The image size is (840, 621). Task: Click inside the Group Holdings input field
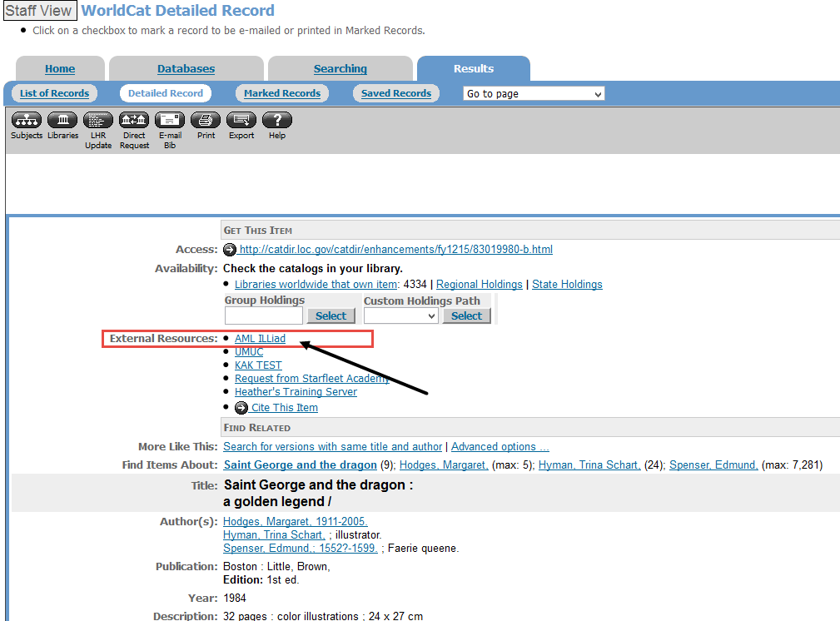263,315
